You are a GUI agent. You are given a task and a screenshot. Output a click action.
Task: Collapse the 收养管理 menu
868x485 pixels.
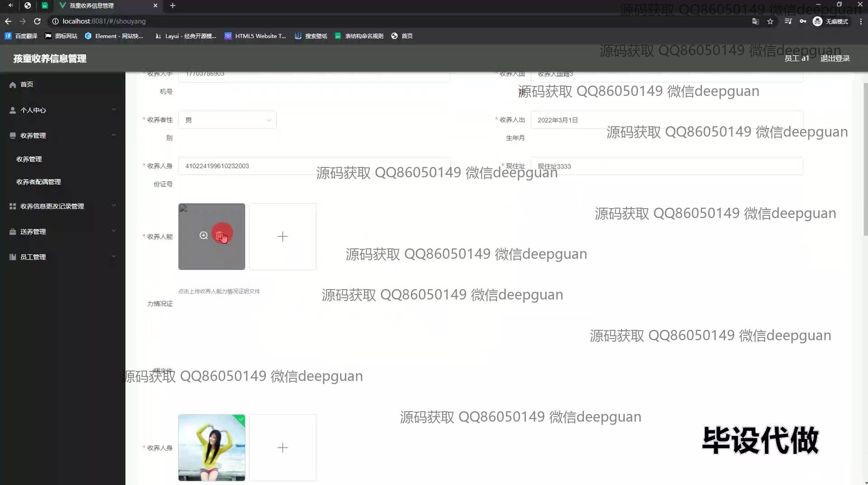click(113, 135)
